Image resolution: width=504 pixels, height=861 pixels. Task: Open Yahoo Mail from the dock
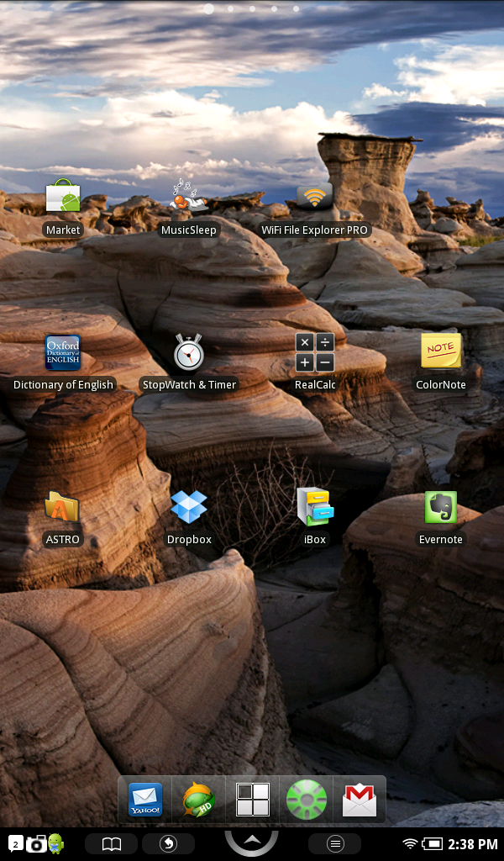pos(144,800)
